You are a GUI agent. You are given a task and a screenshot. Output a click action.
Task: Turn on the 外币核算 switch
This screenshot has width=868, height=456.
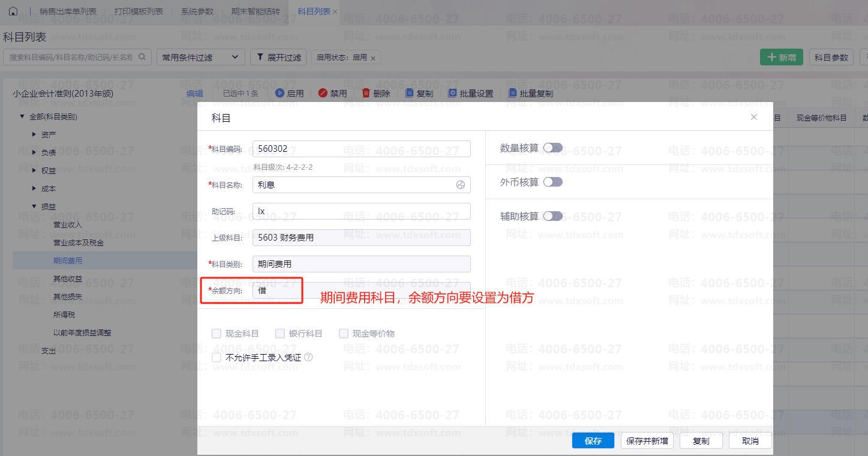click(552, 182)
